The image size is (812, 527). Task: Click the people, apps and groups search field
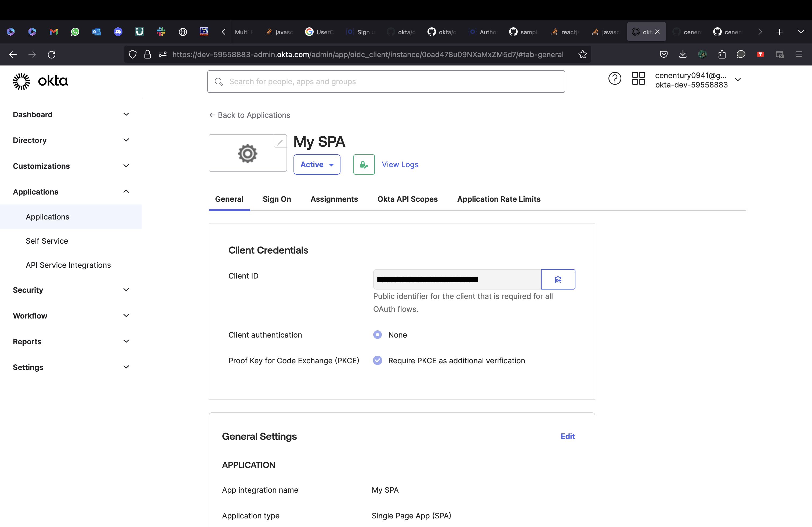coord(386,82)
